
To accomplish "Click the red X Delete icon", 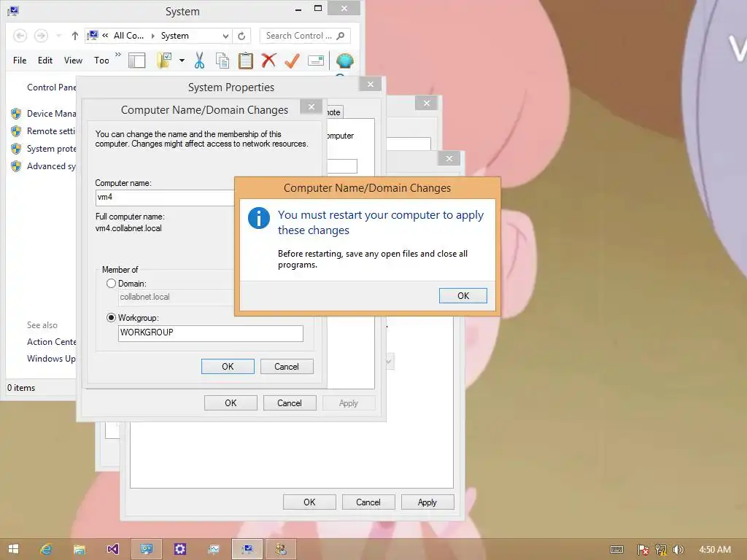I will pyautogui.click(x=268, y=61).
